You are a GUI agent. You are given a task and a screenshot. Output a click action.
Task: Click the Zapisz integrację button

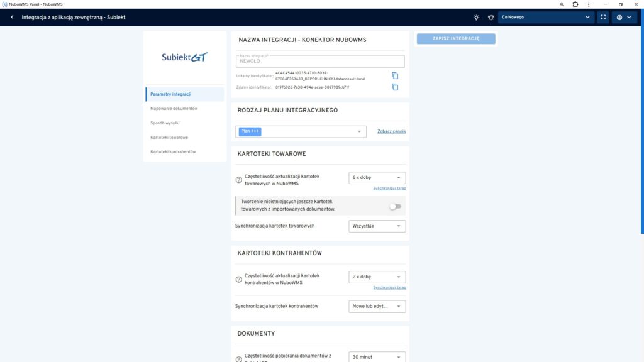click(x=456, y=39)
